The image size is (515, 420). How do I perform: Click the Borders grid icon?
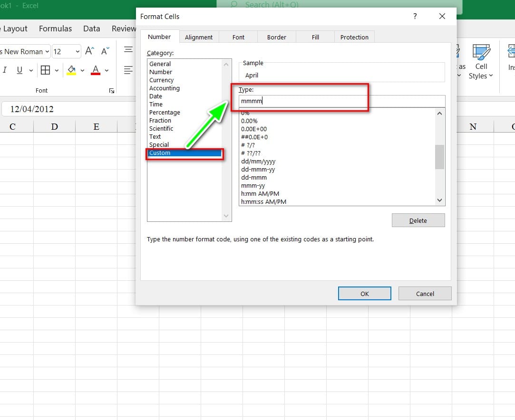tap(45, 70)
